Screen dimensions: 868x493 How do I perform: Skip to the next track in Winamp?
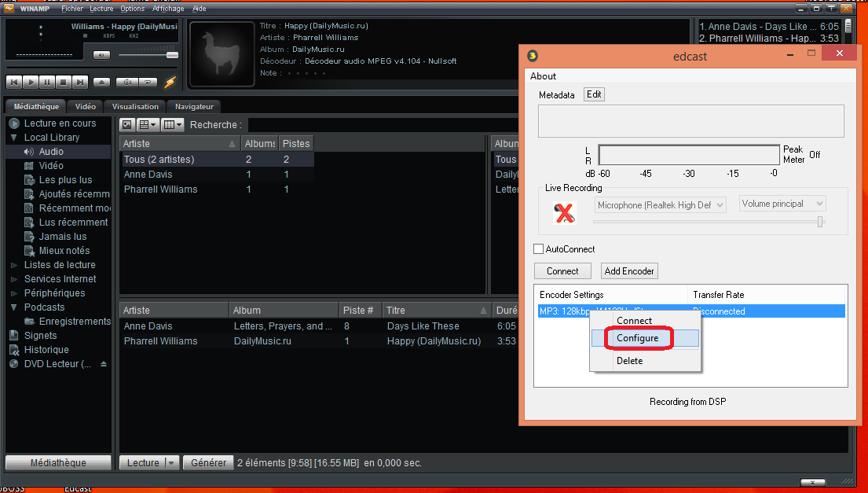79,83
